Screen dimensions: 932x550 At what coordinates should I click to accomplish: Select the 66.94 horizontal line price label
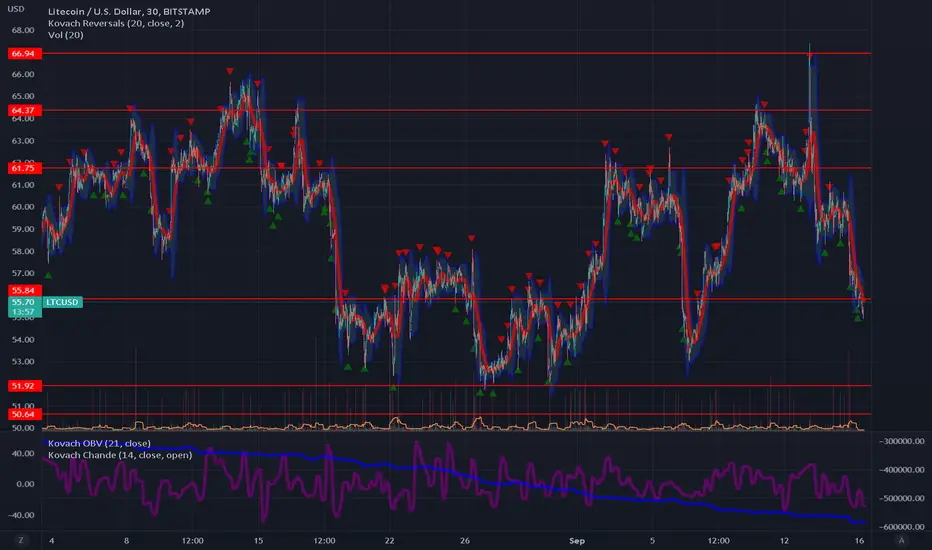coord(24,54)
